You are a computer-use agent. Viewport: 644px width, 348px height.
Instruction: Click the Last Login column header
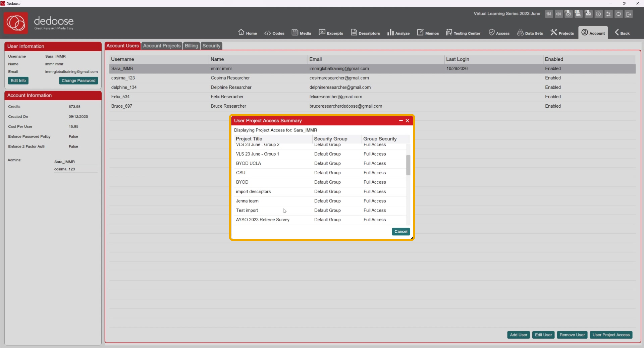(x=493, y=59)
